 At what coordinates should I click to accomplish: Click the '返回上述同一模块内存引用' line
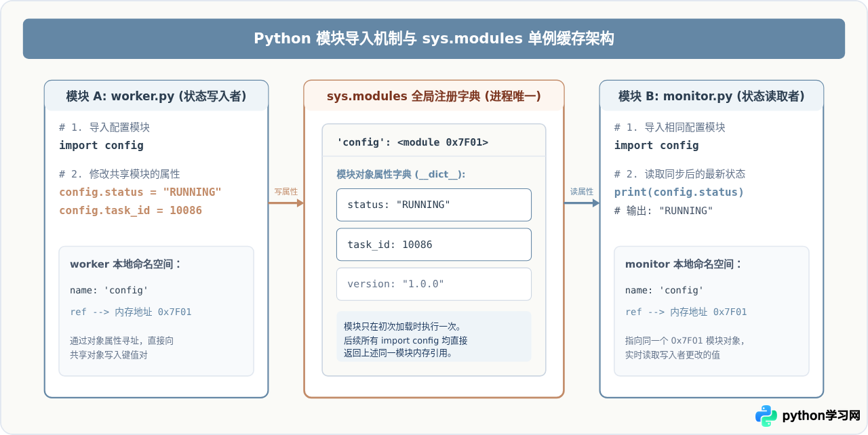(x=398, y=353)
